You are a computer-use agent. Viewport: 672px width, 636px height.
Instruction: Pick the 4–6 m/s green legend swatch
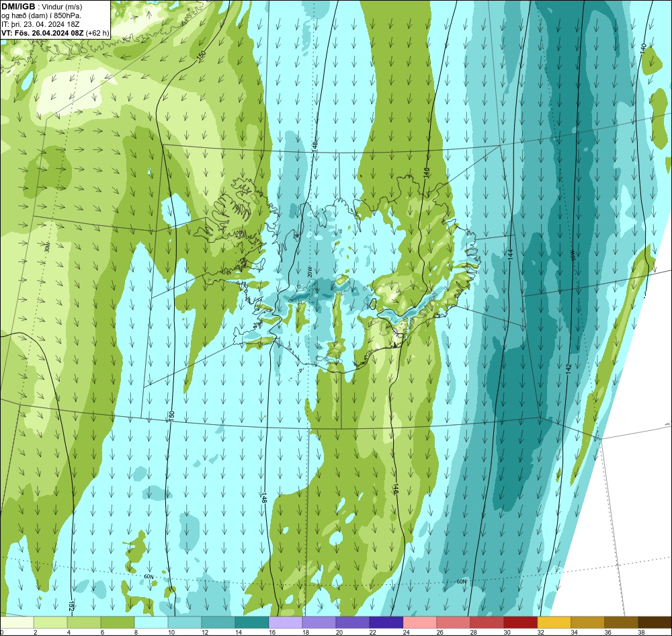tap(84, 623)
